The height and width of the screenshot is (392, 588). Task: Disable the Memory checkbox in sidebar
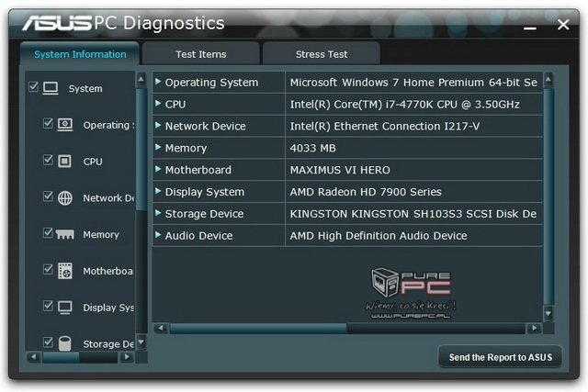[48, 233]
